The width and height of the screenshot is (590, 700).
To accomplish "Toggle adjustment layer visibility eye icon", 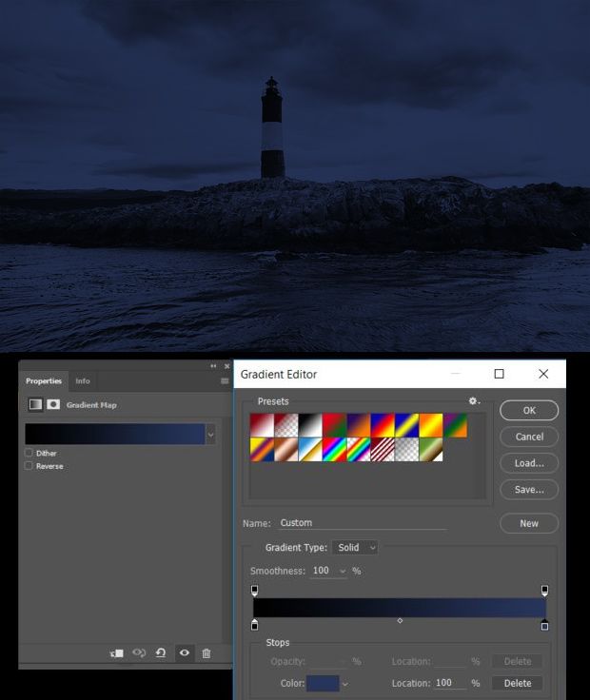I will 184,652.
